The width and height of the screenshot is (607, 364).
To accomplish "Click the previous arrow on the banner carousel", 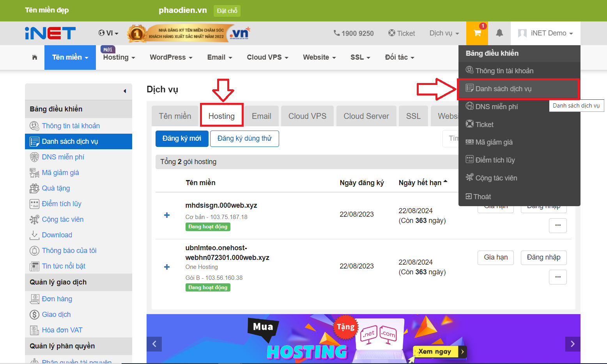I will pos(154,344).
